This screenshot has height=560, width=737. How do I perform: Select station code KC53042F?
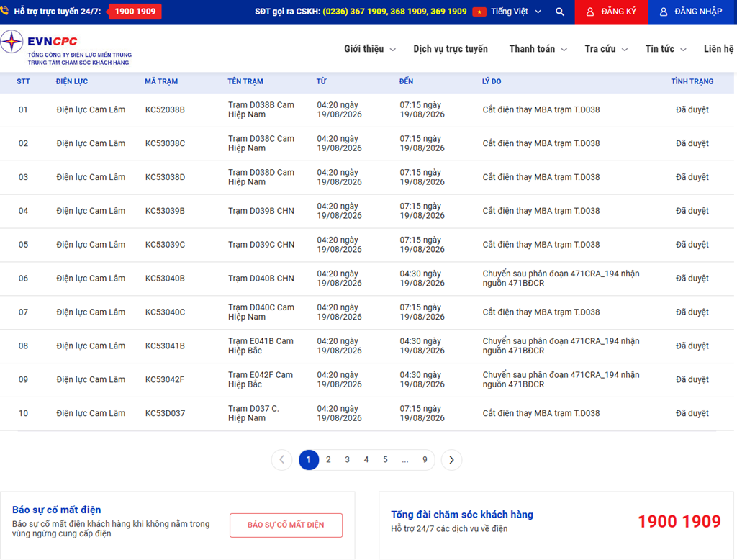pos(165,380)
